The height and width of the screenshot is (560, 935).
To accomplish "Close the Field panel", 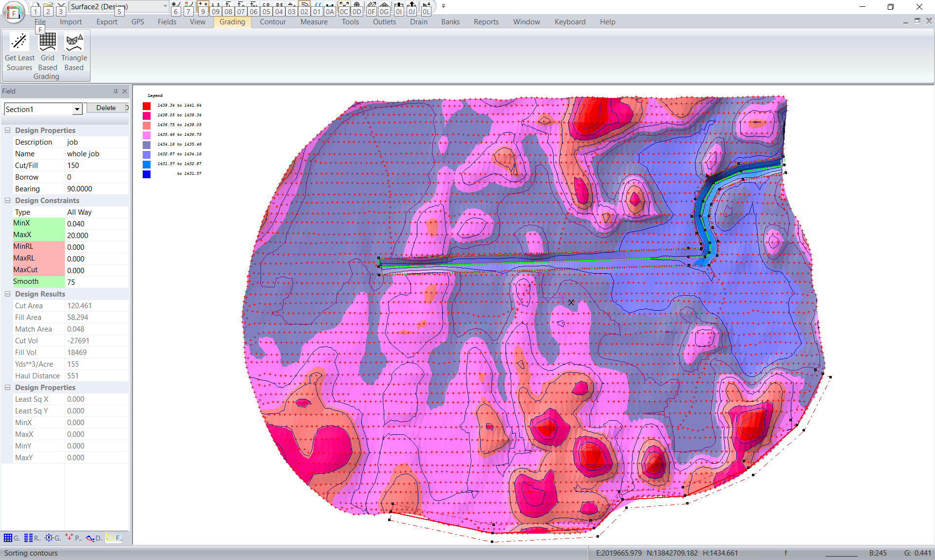I will [125, 91].
